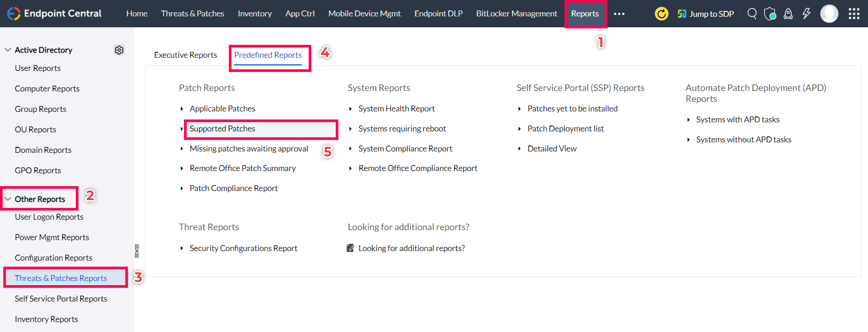Click the shield status icon

(x=770, y=14)
